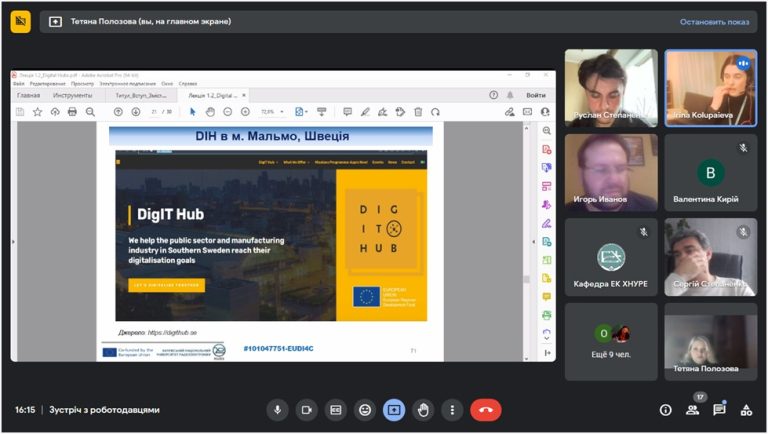
Task: Close the Лекція 1.2_Digital document tab
Action: point(244,95)
